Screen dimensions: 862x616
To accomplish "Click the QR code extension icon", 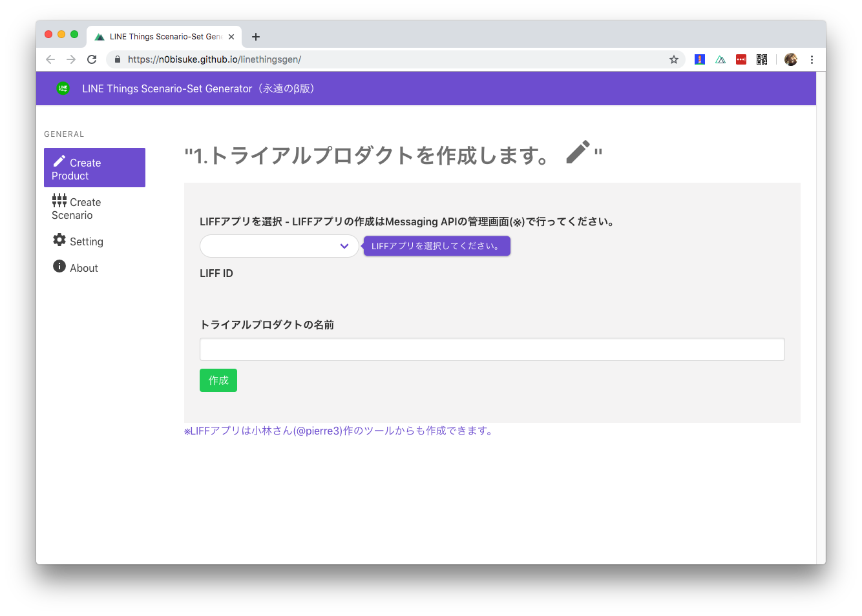I will click(x=762, y=59).
